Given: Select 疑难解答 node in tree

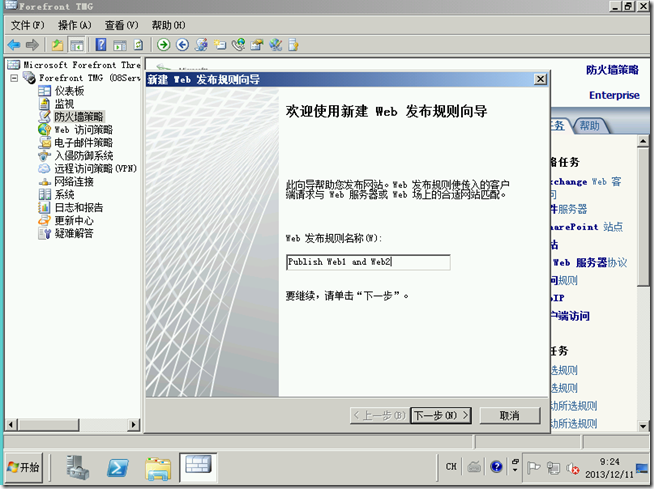Looking at the screenshot, I should click(x=74, y=233).
